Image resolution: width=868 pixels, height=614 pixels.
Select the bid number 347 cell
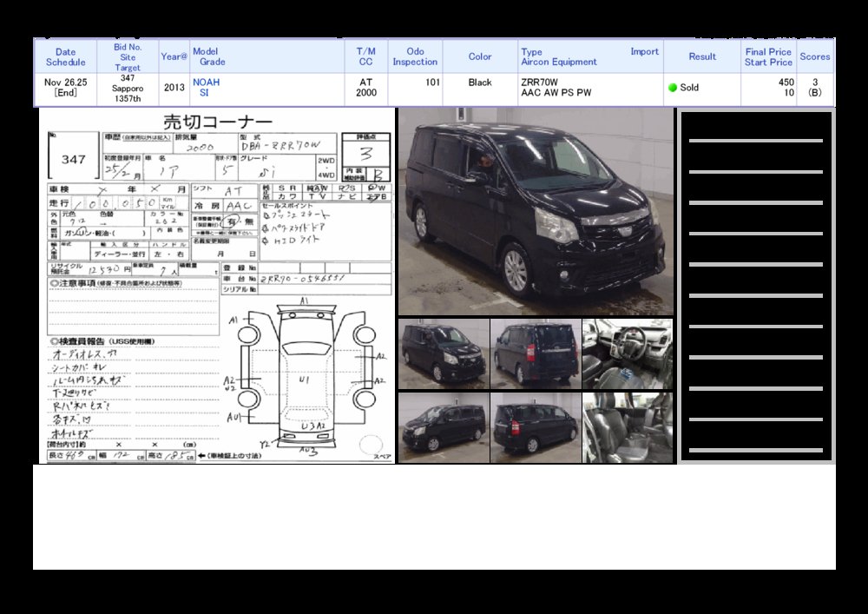pos(128,78)
